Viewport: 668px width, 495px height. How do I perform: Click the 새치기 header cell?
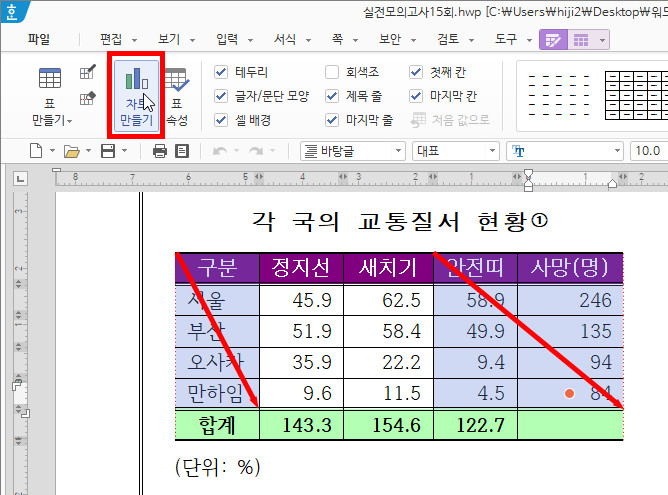pos(388,268)
